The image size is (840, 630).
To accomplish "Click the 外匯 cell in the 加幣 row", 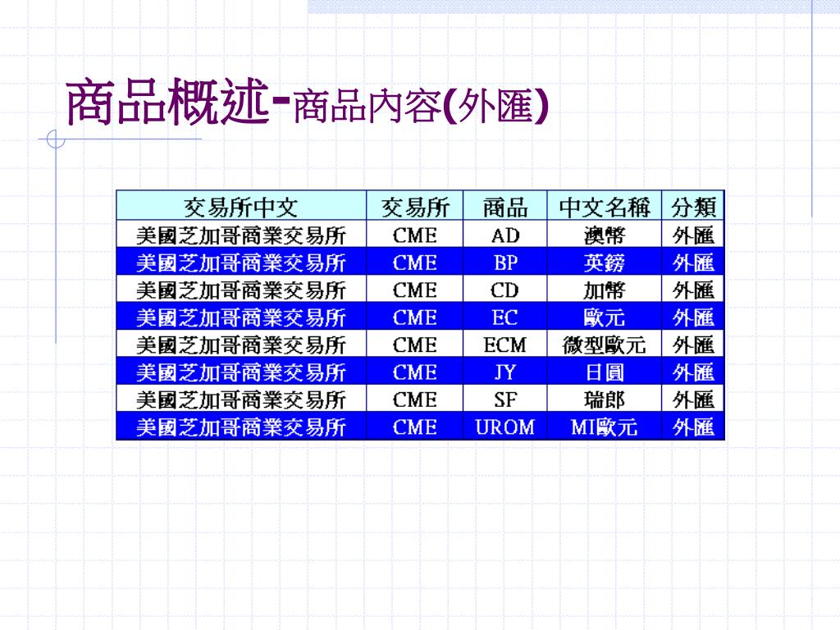I will point(693,289).
